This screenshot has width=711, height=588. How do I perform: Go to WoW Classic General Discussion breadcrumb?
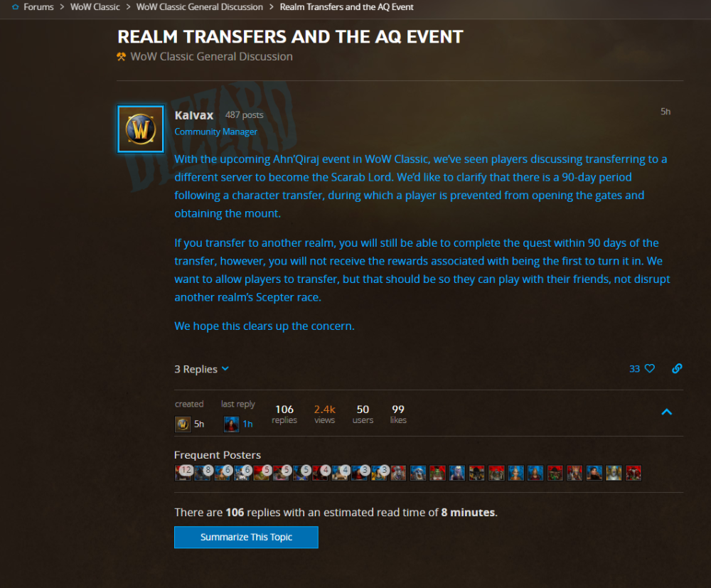pyautogui.click(x=200, y=7)
